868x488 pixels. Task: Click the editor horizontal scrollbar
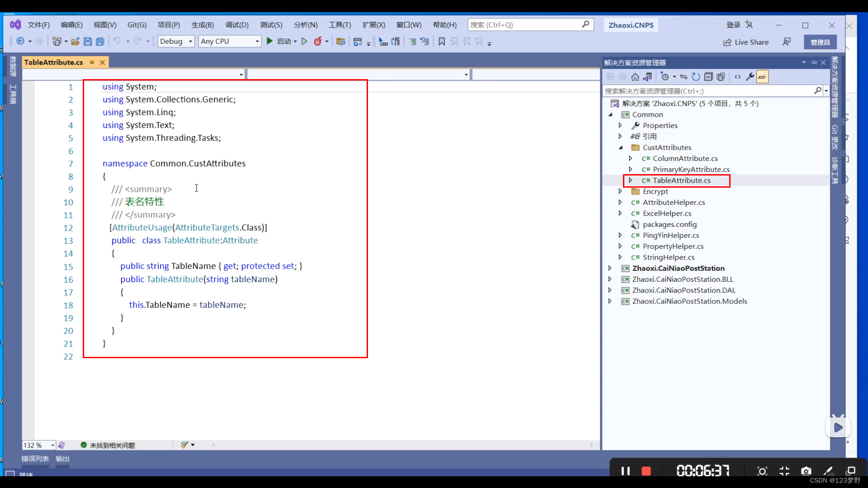(402, 445)
